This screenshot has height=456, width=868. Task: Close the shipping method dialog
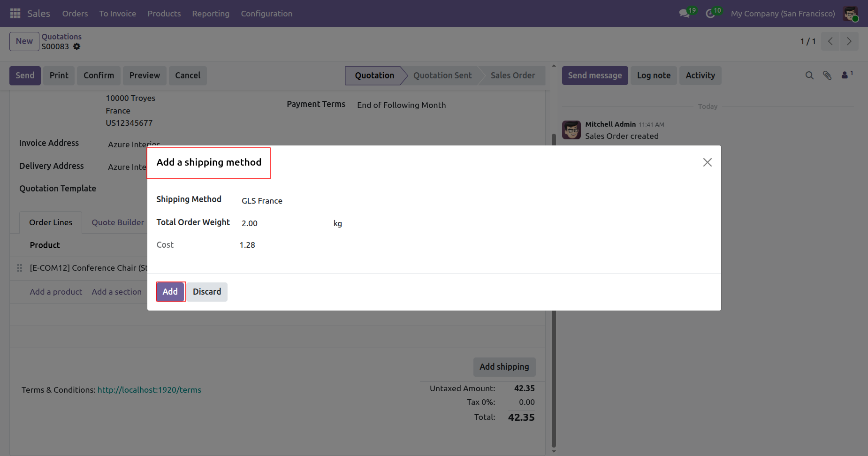click(707, 162)
